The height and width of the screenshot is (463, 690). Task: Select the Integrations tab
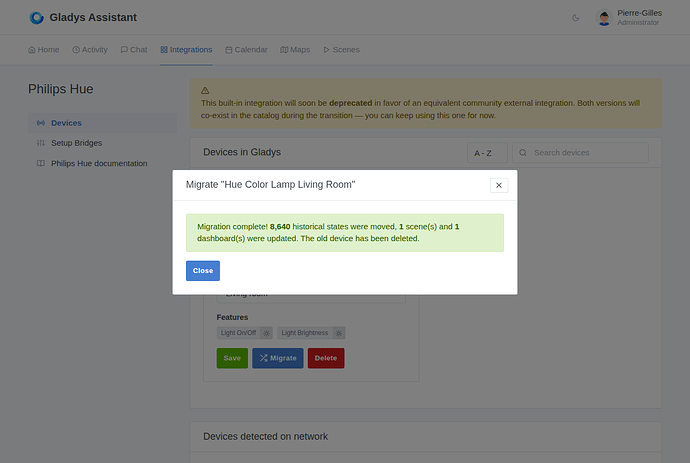tap(186, 50)
